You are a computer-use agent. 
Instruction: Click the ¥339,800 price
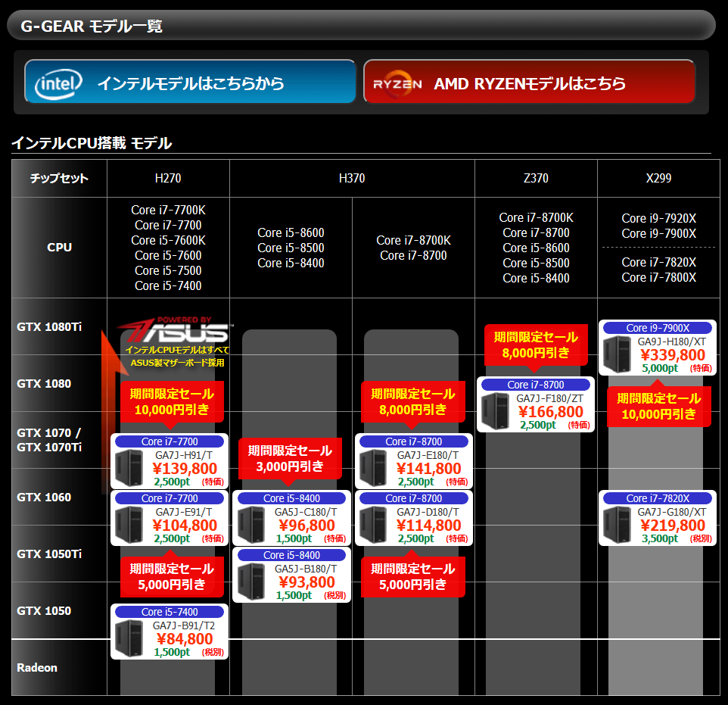(674, 355)
